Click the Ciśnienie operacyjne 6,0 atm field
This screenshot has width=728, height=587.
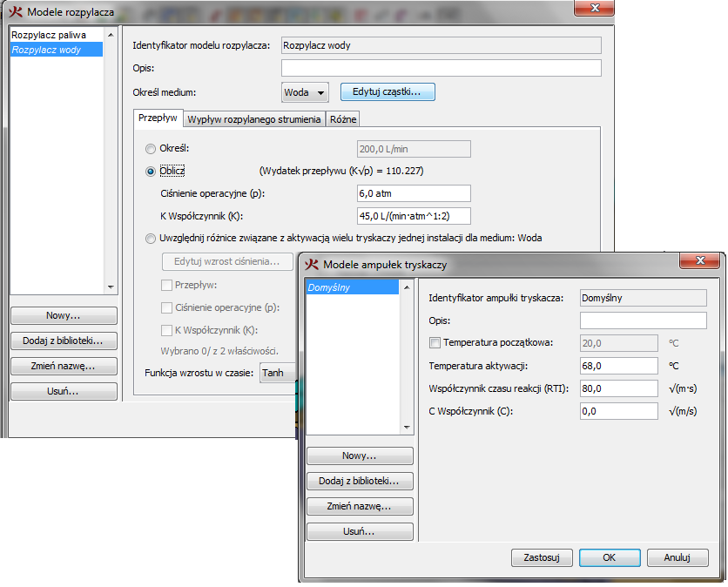[414, 193]
